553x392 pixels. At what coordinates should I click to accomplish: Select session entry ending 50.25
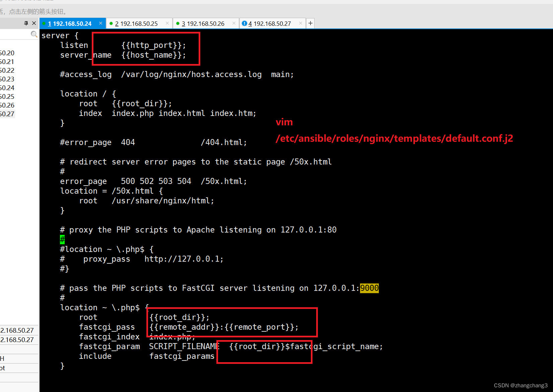[7, 96]
